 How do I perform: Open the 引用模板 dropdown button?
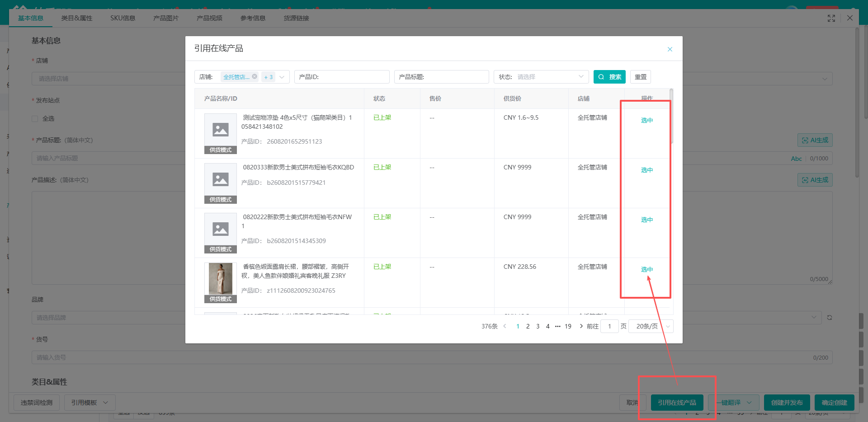pos(90,403)
